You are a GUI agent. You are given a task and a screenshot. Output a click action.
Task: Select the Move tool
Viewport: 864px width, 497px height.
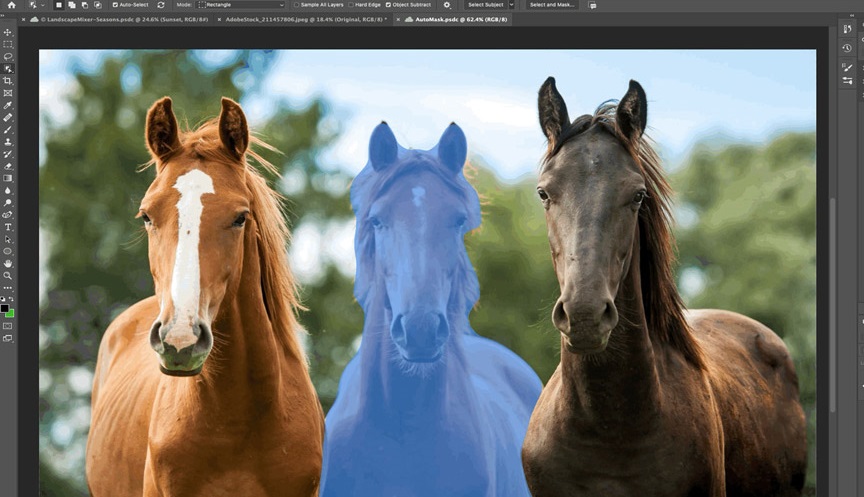8,33
